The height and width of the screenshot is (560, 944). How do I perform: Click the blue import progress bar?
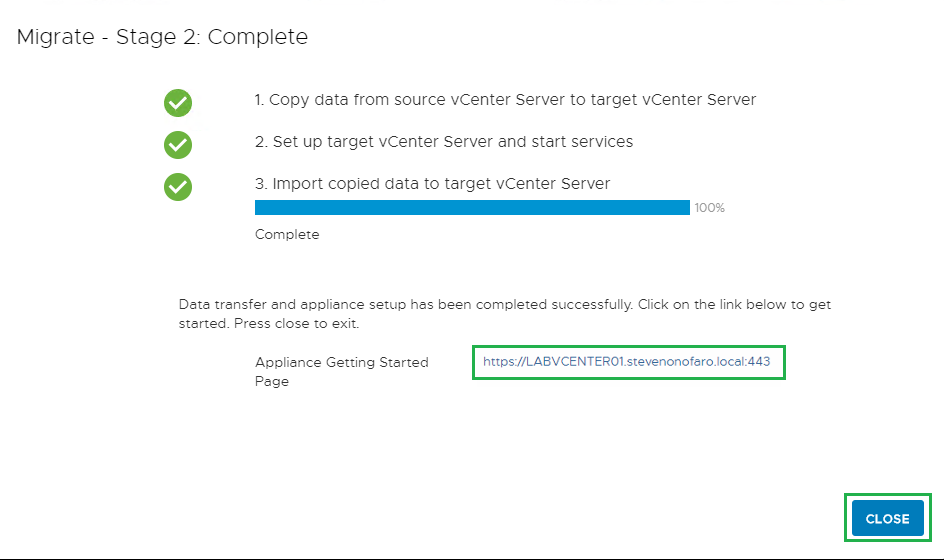click(472, 207)
